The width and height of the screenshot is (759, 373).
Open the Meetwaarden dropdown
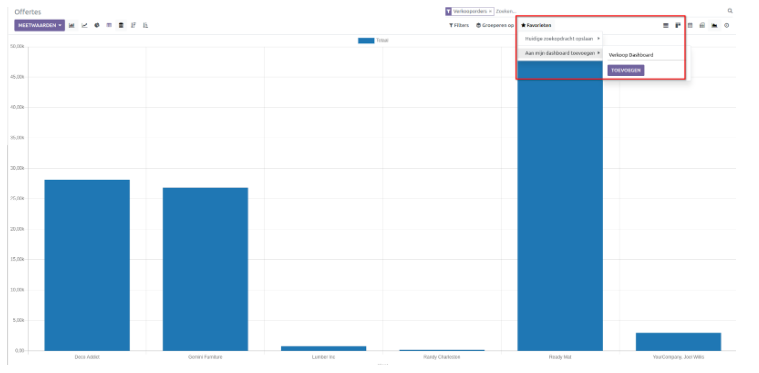tap(40, 26)
